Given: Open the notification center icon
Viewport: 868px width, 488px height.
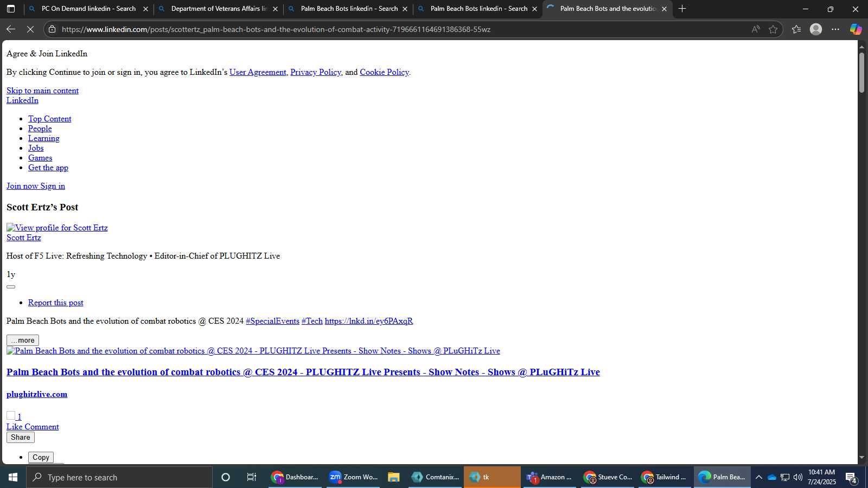Looking at the screenshot, I should tap(851, 478).
